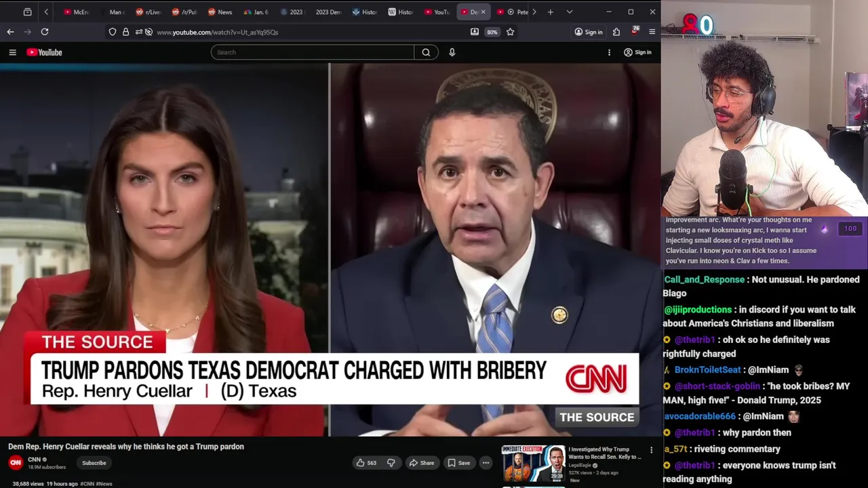
Task: Go to YouTube home via logo
Action: pyautogui.click(x=45, y=52)
